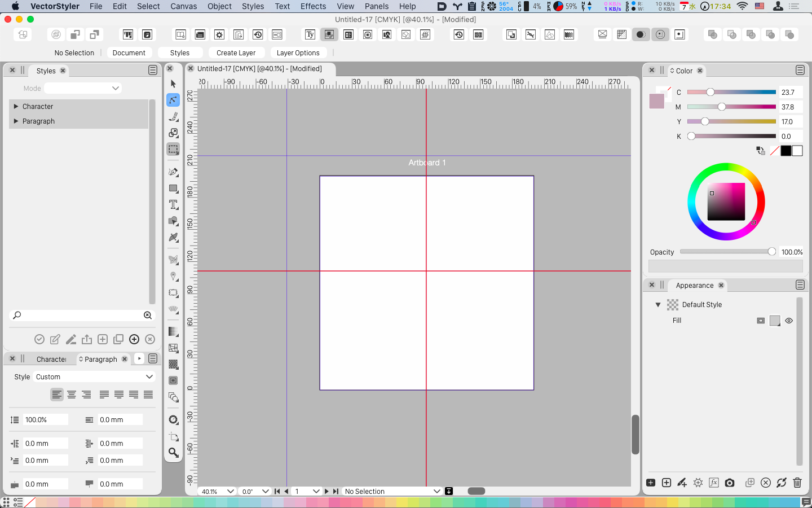This screenshot has width=812, height=508.
Task: Choose the Pen tool
Action: [x=173, y=172]
